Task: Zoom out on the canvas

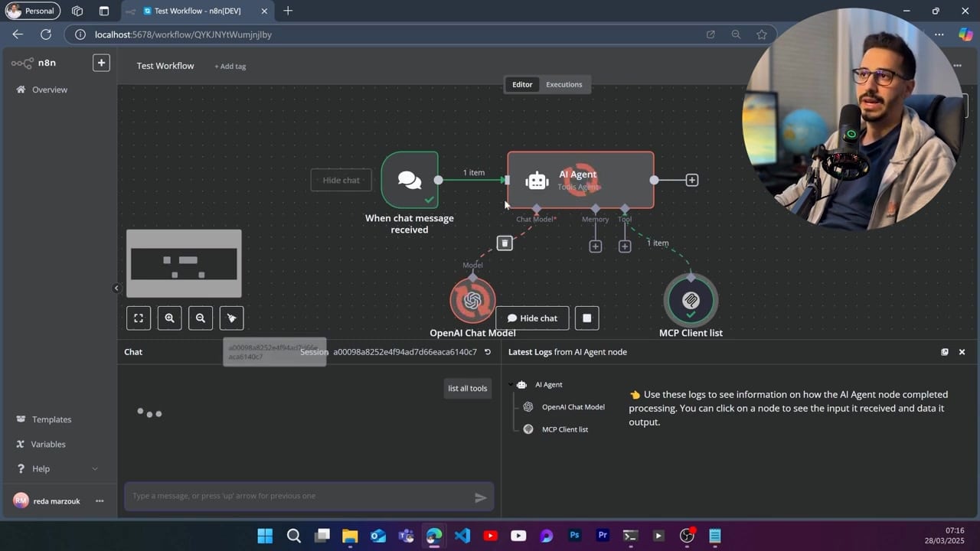Action: [201, 318]
